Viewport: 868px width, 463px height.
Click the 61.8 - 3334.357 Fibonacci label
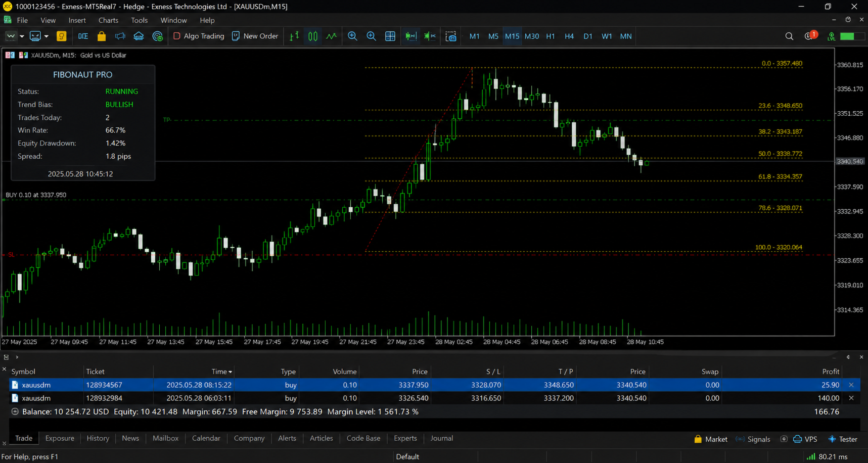pyautogui.click(x=780, y=176)
